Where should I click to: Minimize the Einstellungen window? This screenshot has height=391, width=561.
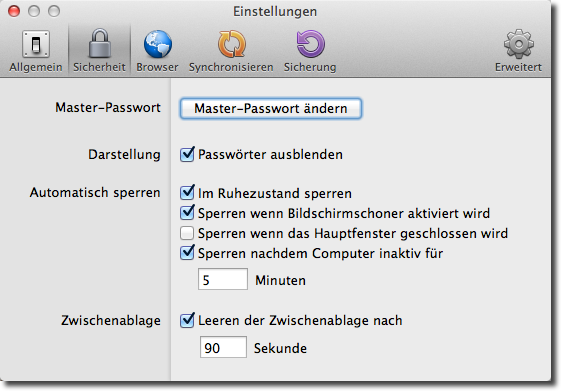pyautogui.click(x=34, y=11)
